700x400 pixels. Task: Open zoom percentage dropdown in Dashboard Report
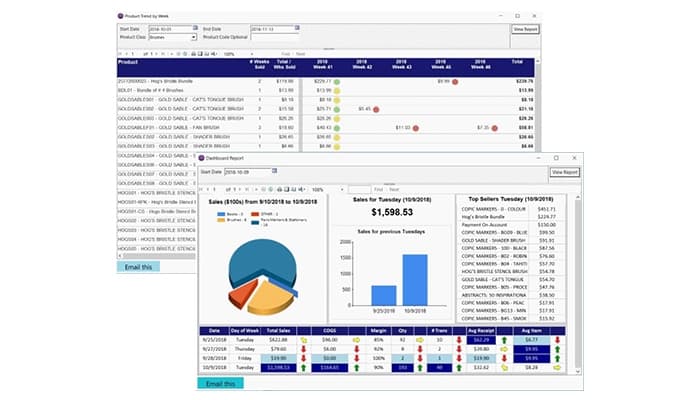(x=342, y=188)
